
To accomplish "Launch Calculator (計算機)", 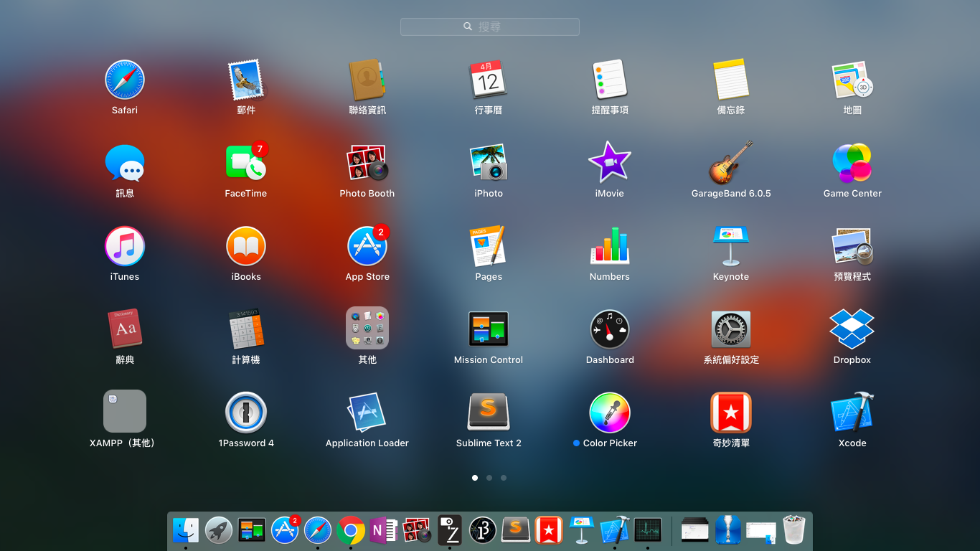I will (246, 329).
